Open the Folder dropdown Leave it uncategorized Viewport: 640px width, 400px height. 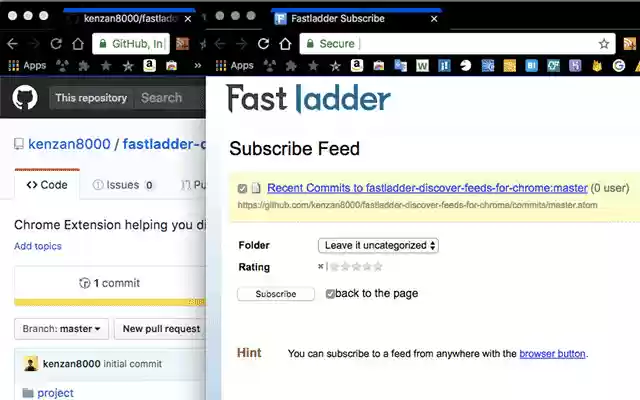click(378, 245)
